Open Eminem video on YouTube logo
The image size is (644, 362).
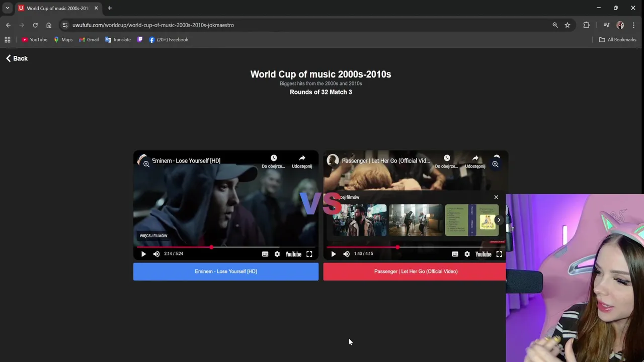click(293, 254)
